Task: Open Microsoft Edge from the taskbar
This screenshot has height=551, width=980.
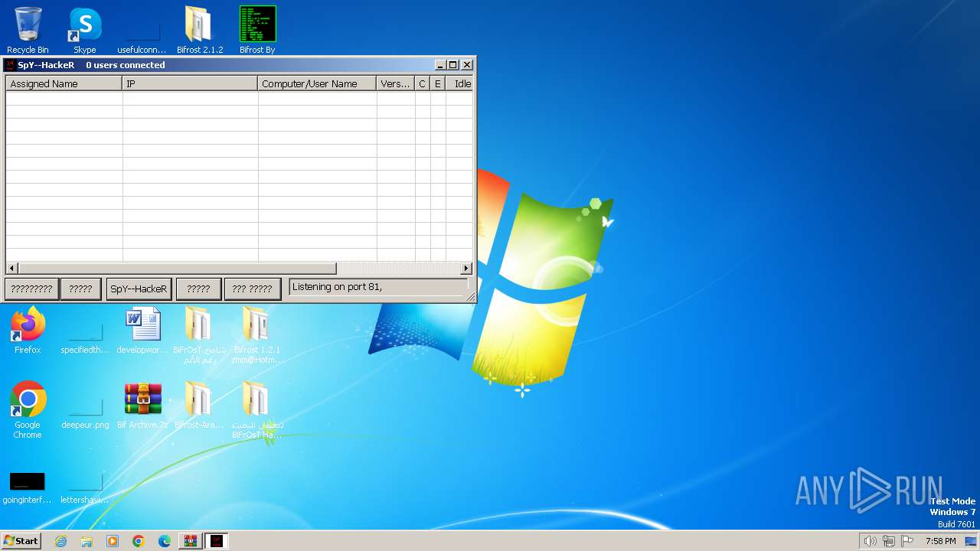Action: click(165, 541)
